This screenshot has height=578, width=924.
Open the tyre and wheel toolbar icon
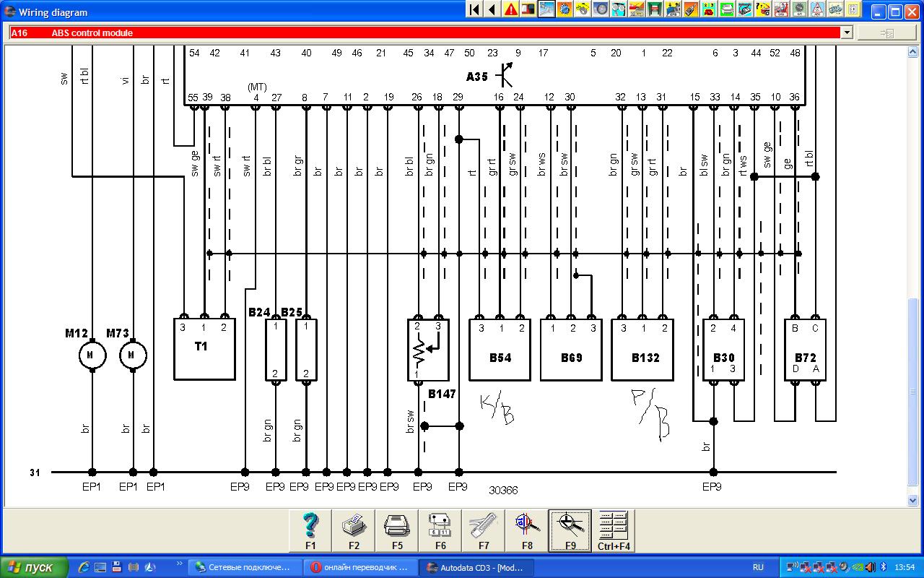601,9
